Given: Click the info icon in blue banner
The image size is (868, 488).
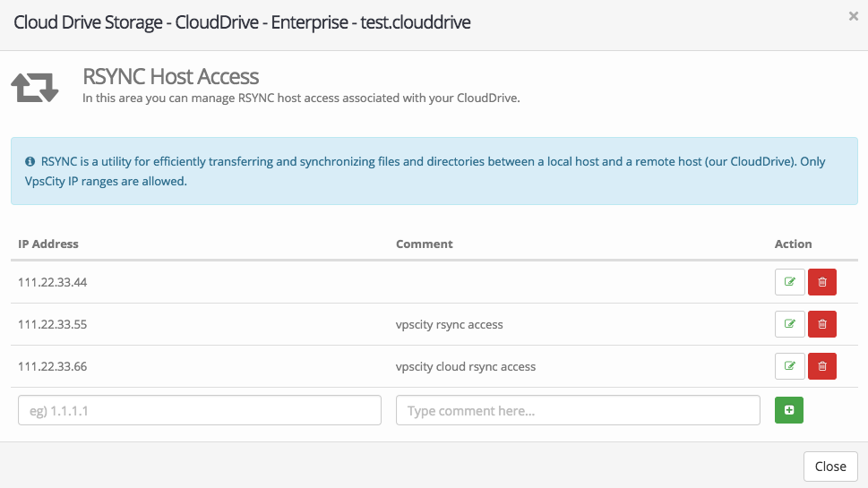Looking at the screenshot, I should tap(30, 162).
